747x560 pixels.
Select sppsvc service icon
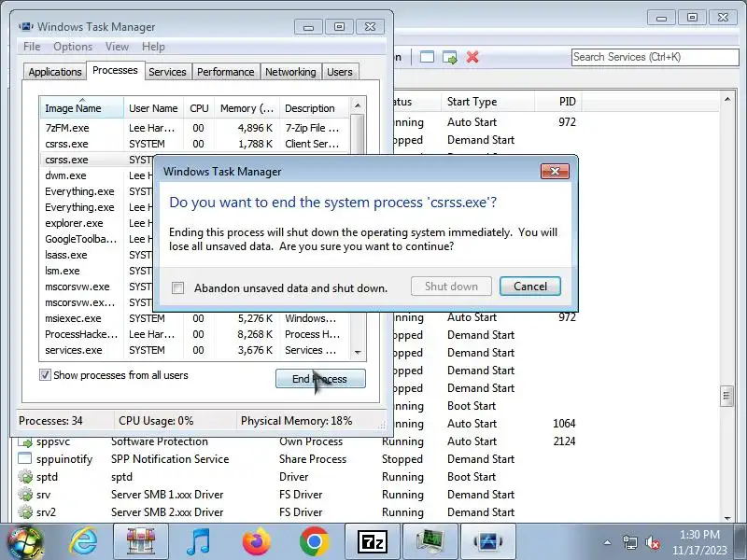pyautogui.click(x=25, y=441)
